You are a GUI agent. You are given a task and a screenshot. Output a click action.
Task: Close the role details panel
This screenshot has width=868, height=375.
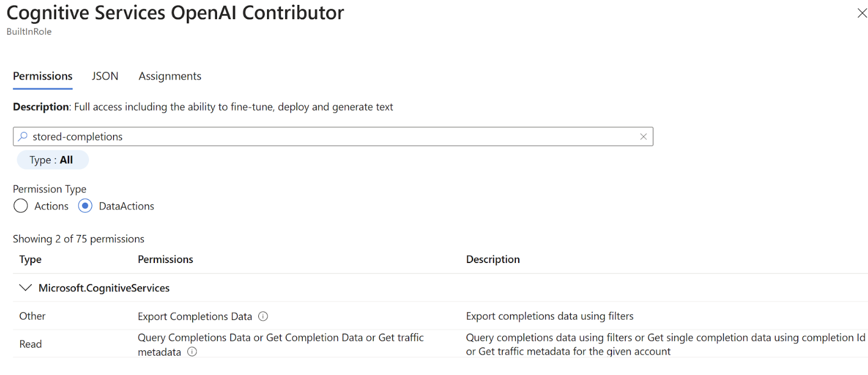point(862,13)
